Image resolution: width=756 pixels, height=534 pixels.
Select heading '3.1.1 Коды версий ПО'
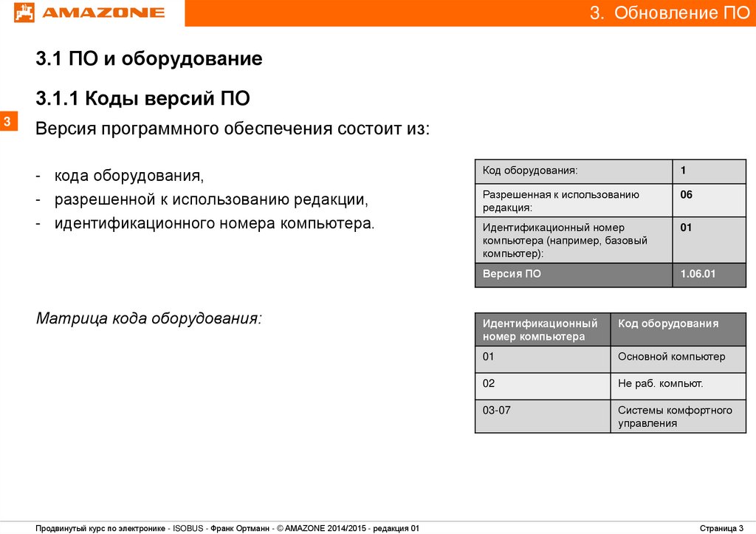point(142,98)
